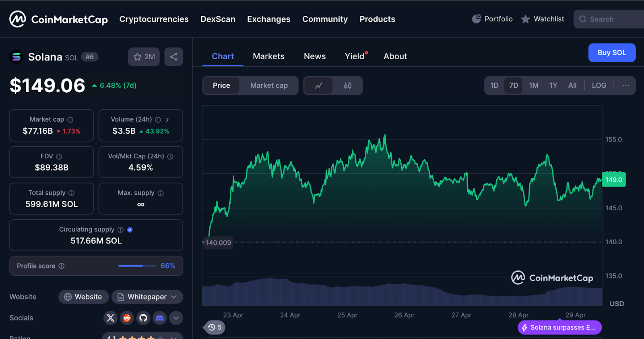
Task: Open the Yield tab
Action: coord(354,56)
